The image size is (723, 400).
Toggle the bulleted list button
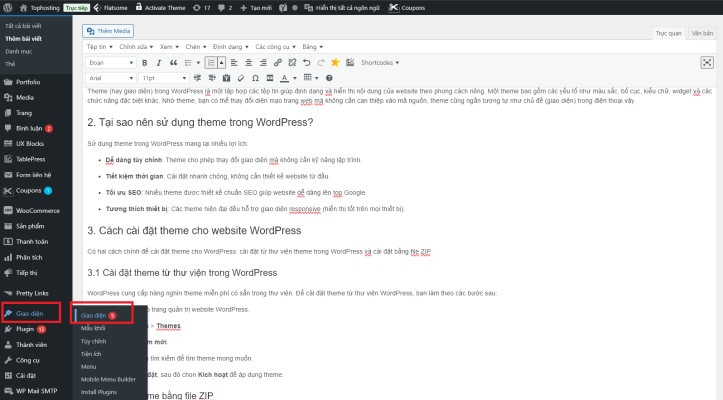point(187,62)
